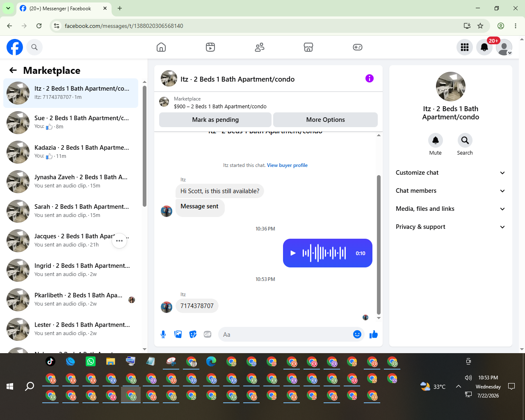Click the Itz listing thumbnail in right panel
Viewport: 525px width, 420px height.
(x=451, y=87)
